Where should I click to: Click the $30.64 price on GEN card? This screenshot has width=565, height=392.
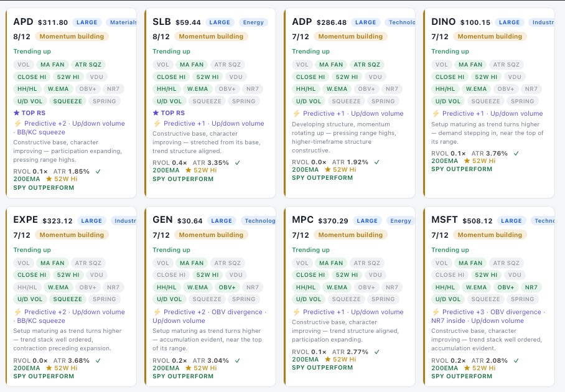[190, 221]
